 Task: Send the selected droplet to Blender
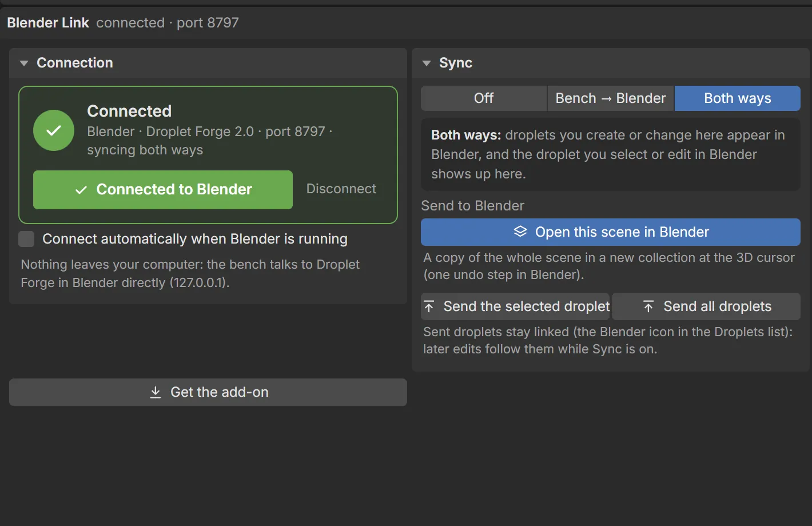tap(515, 306)
